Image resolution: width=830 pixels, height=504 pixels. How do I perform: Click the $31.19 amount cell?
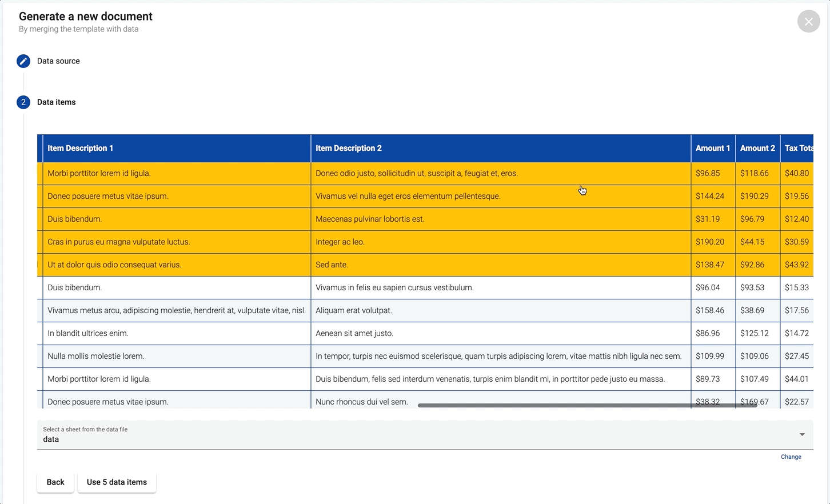click(713, 219)
